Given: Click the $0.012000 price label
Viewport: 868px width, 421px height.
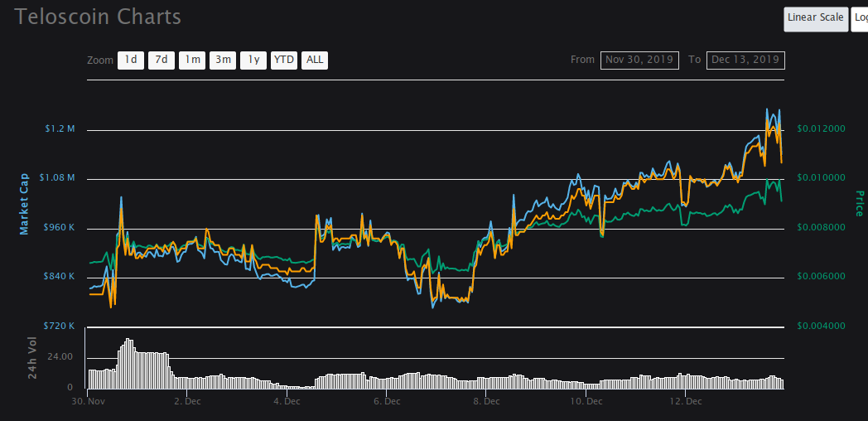Looking at the screenshot, I should [x=821, y=128].
